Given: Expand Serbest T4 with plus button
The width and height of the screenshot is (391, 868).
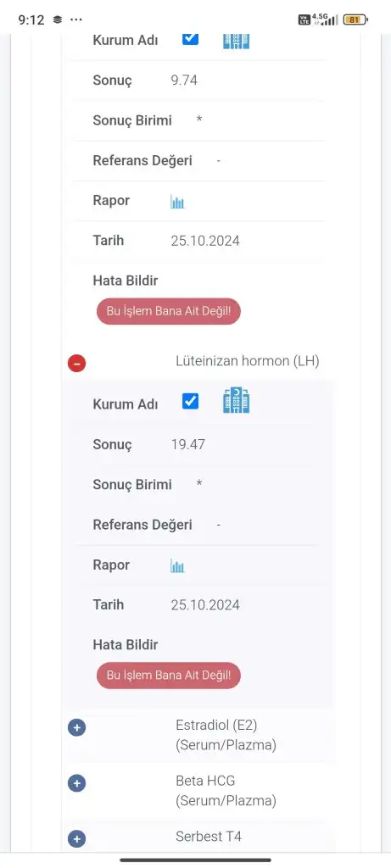Looking at the screenshot, I should (76, 838).
